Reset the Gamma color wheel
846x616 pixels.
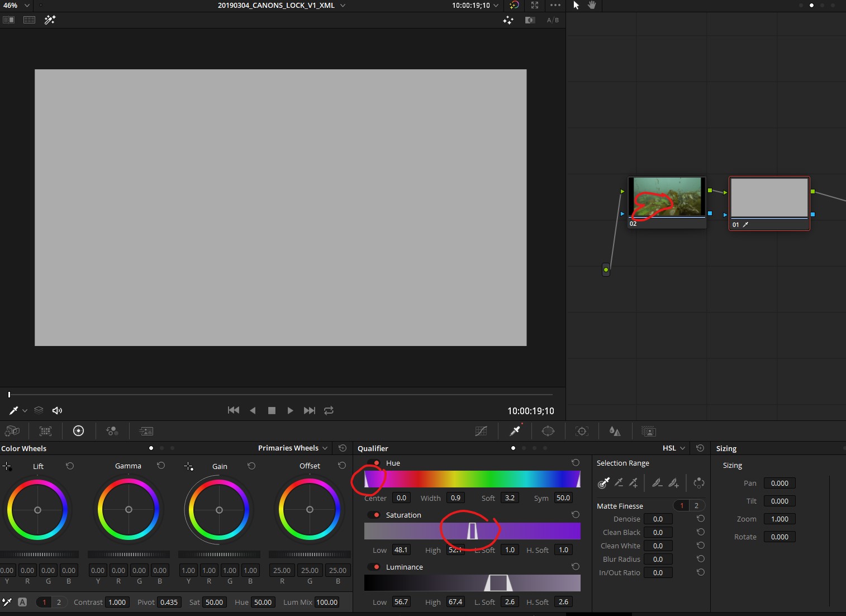[161, 465]
